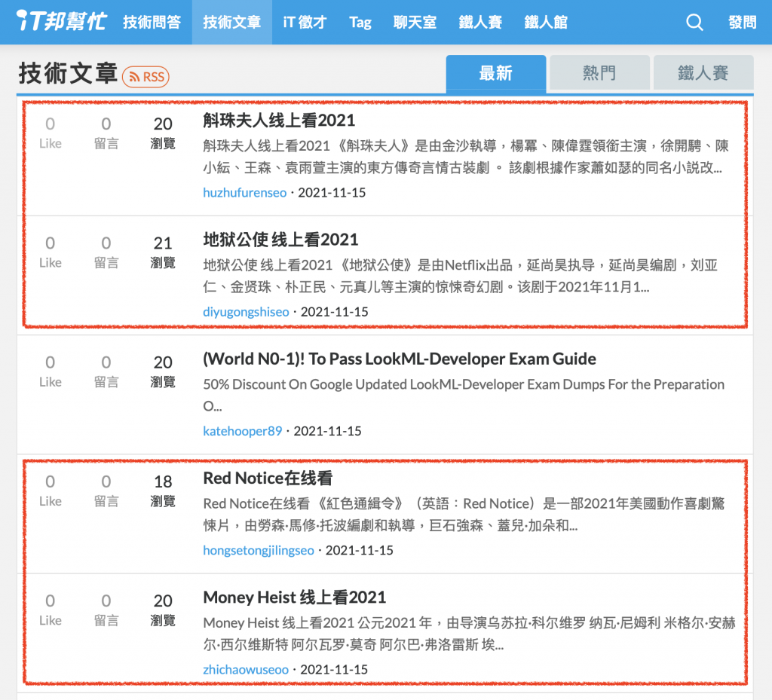Click the summary text of Red Notice article
The height and width of the screenshot is (700, 772).
pos(464,515)
